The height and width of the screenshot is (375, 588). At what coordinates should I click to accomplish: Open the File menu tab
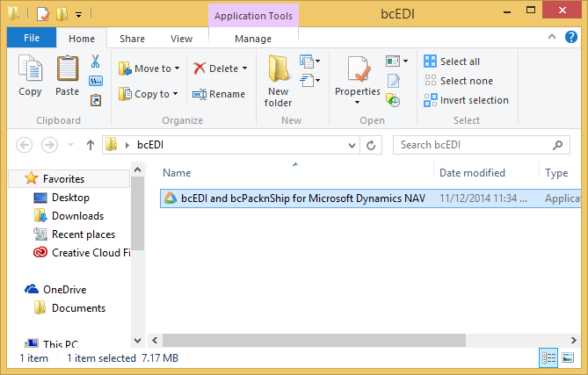coord(31,39)
